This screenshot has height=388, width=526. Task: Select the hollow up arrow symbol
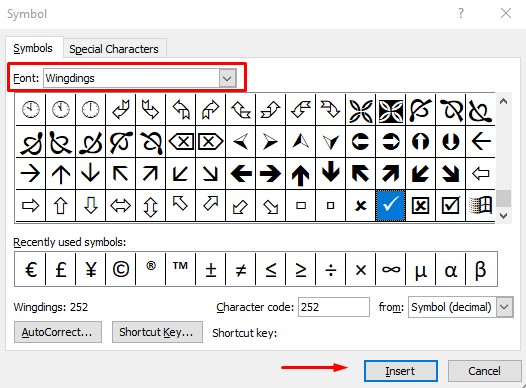(x=60, y=205)
